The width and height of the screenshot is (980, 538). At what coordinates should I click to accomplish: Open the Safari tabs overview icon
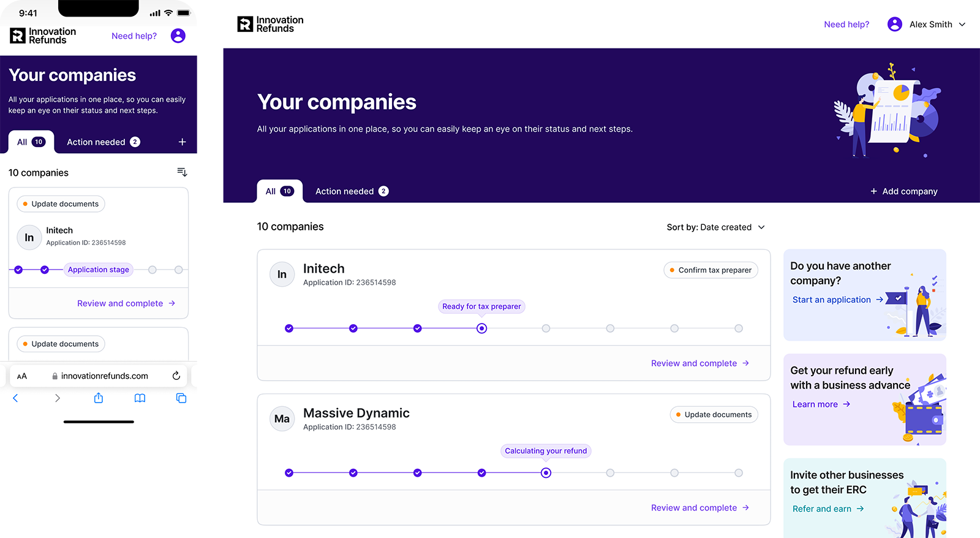181,398
